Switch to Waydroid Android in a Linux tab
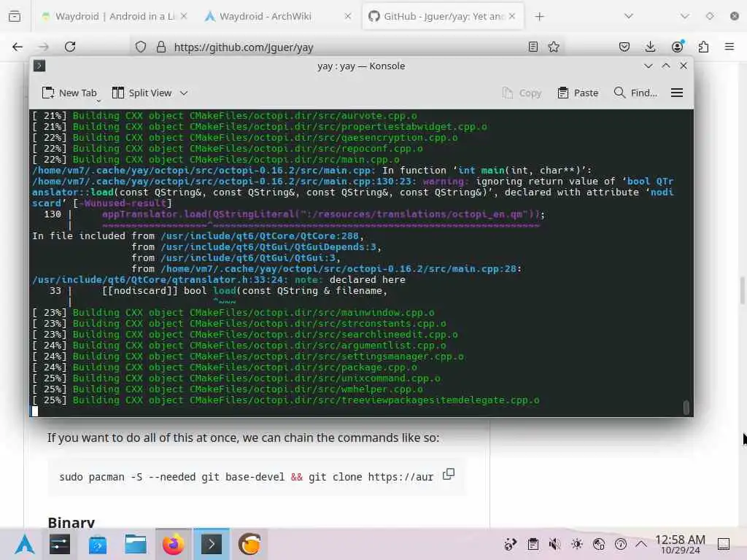 114,16
